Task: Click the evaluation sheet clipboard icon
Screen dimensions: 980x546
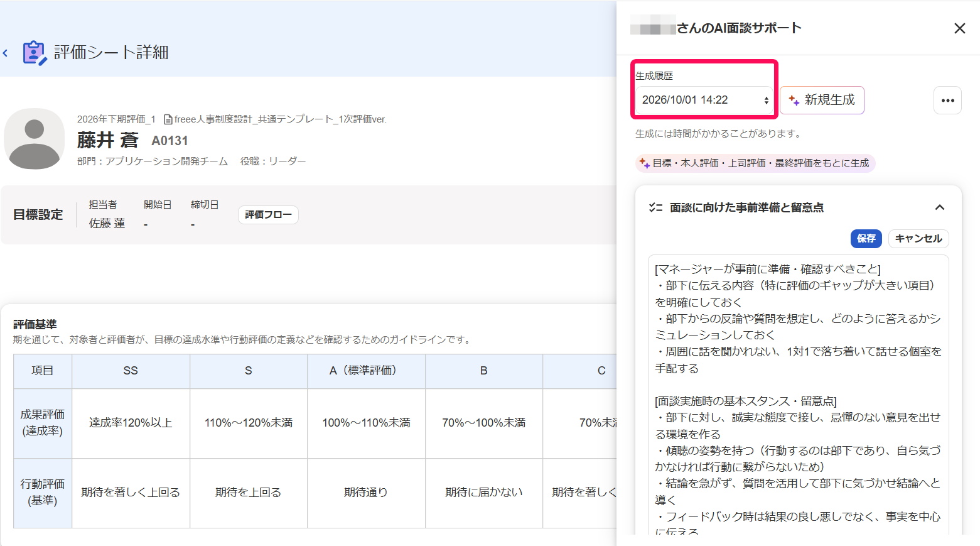Action: (35, 53)
